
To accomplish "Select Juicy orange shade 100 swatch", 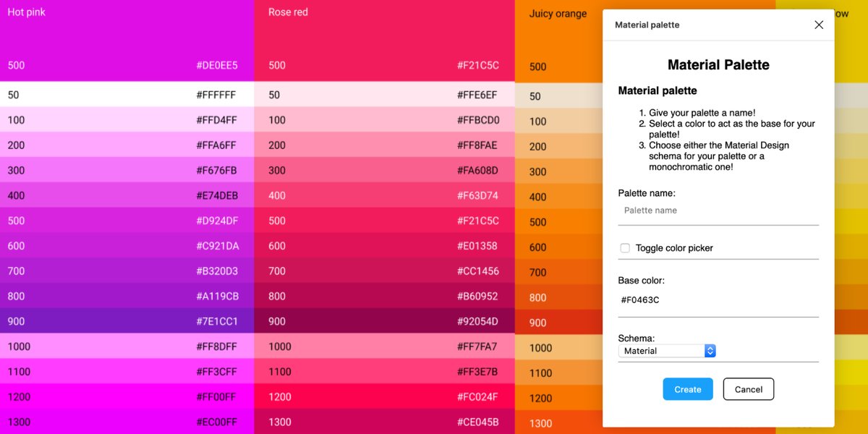I will pyautogui.click(x=557, y=121).
